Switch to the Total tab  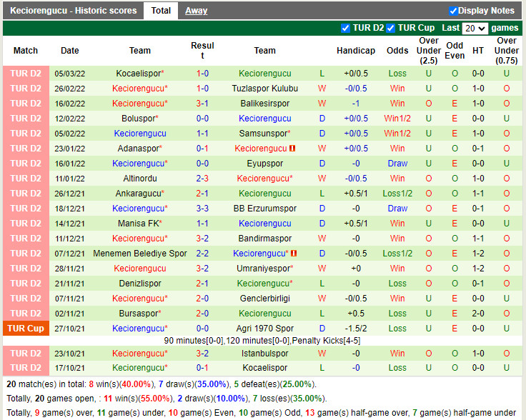[x=161, y=11]
